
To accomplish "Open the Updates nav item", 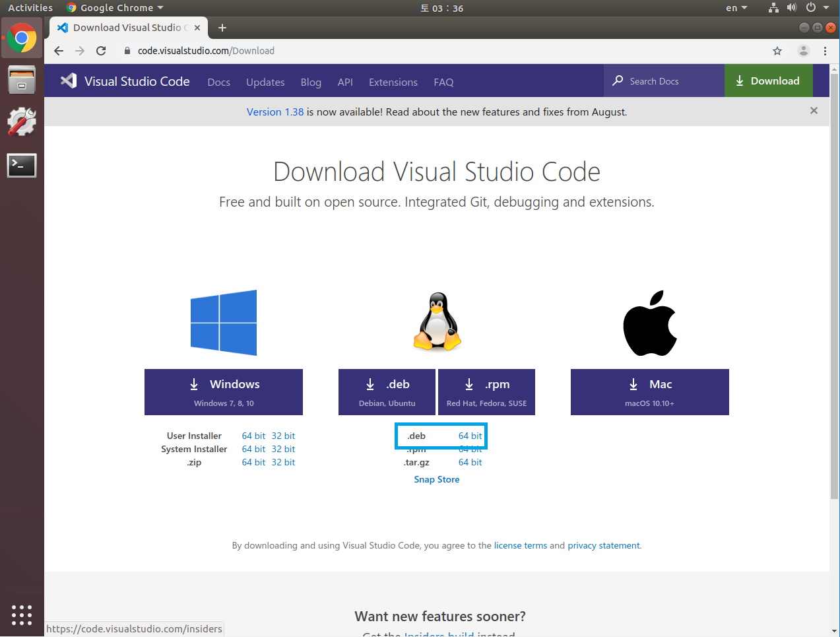I will pos(265,82).
